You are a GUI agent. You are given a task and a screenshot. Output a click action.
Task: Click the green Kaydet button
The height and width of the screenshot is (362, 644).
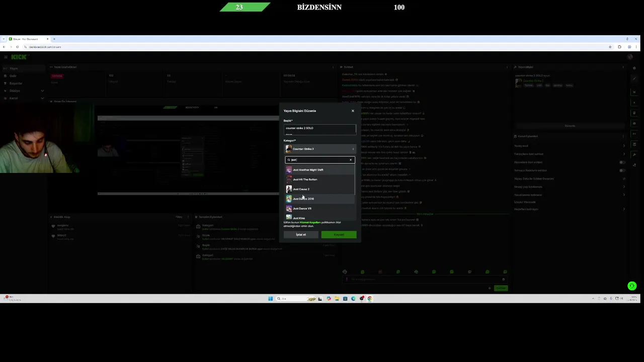point(339,235)
